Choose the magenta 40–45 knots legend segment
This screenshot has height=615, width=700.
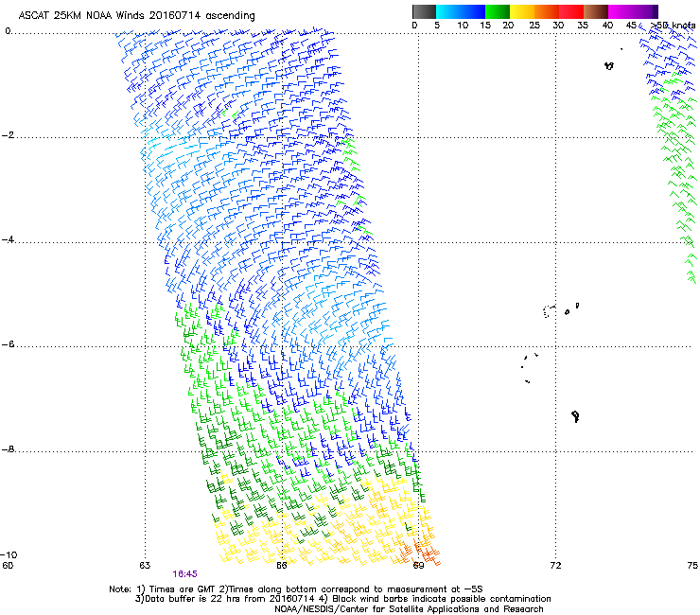621,11
